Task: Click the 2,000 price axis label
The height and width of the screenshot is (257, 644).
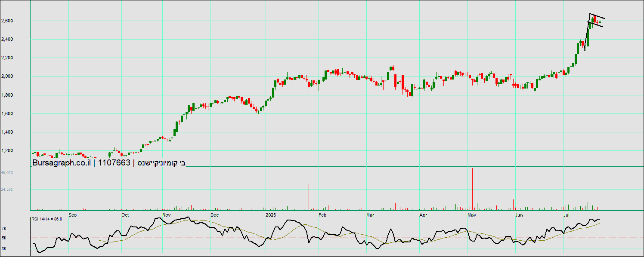Action: 7,76
